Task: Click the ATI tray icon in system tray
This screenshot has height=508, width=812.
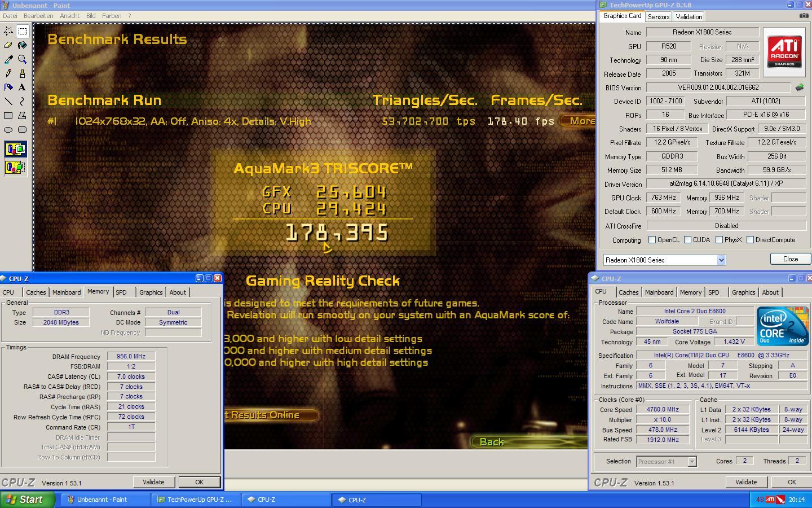Action: coord(770,500)
